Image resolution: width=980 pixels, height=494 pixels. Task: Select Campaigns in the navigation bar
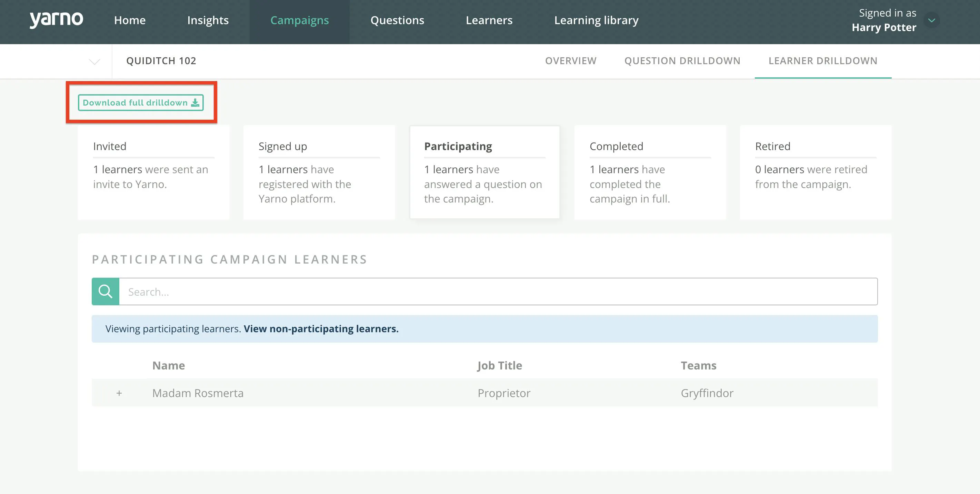coord(299,20)
